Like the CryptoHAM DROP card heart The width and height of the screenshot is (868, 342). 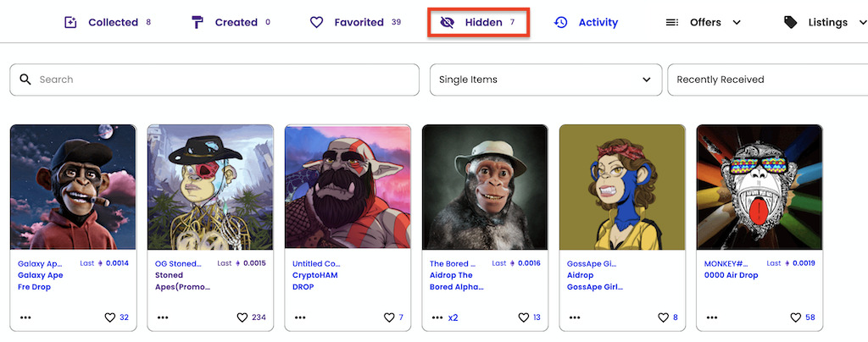click(x=389, y=317)
